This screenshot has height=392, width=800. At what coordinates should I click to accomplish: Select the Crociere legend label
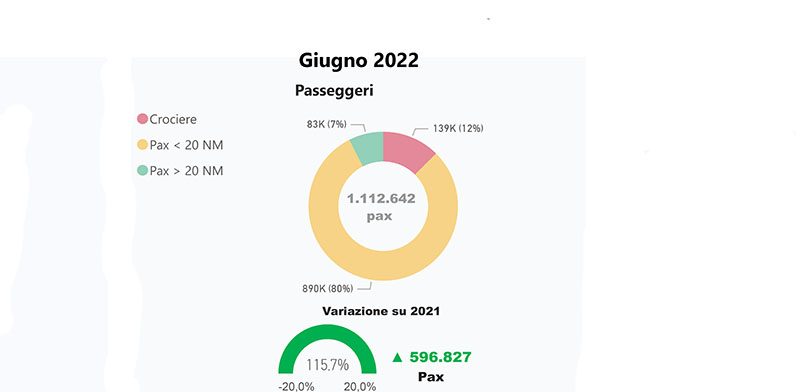tap(173, 119)
